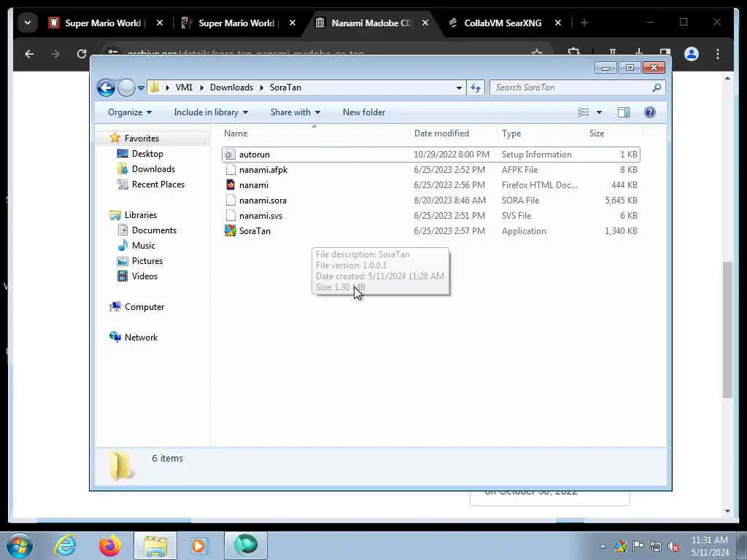Open the Documents library
This screenshot has height=560, width=747.
pos(154,230)
